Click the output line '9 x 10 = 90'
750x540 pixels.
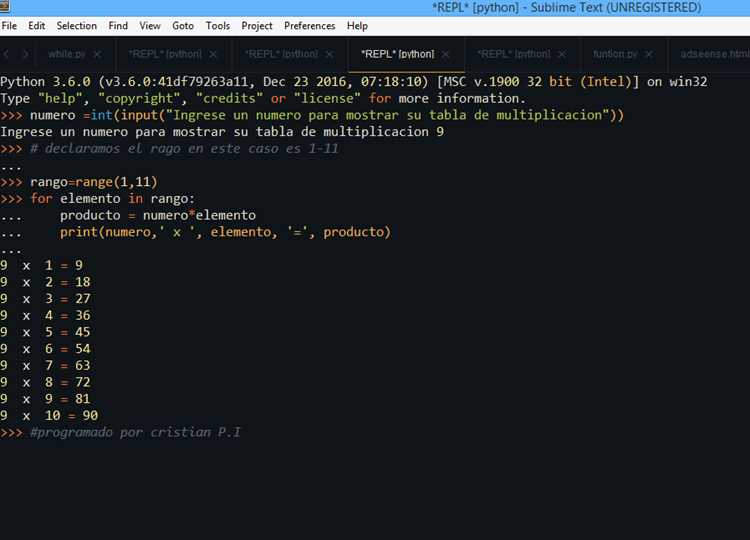[x=49, y=416]
